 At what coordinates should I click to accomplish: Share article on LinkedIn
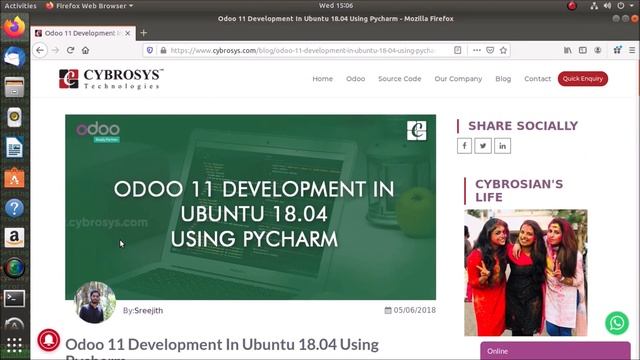click(x=502, y=146)
